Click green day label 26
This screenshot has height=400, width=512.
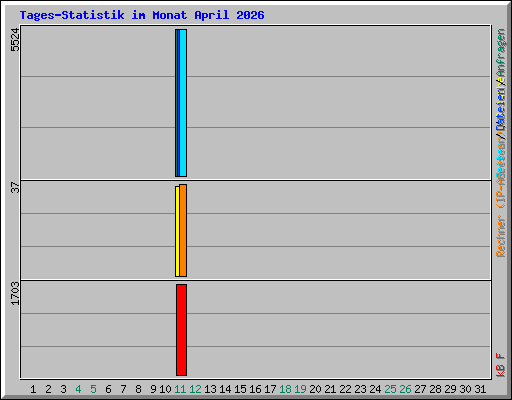pyautogui.click(x=405, y=389)
